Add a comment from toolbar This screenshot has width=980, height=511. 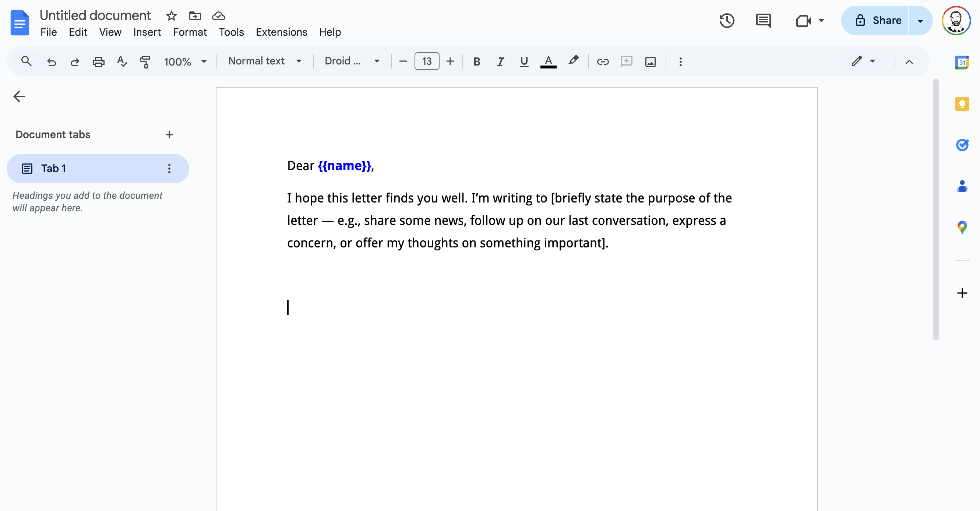[x=626, y=61]
